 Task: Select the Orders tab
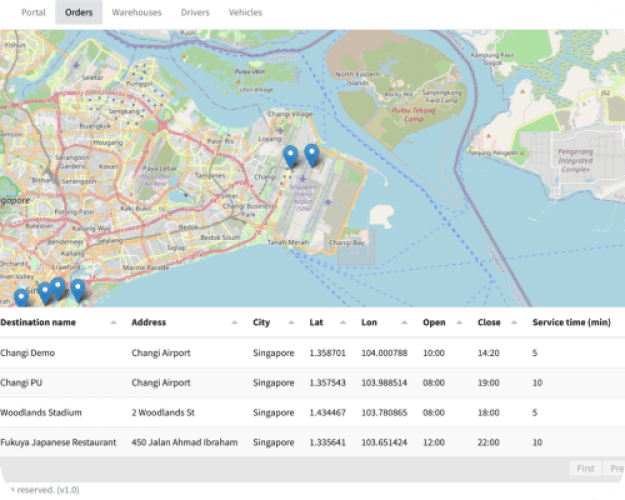79,12
